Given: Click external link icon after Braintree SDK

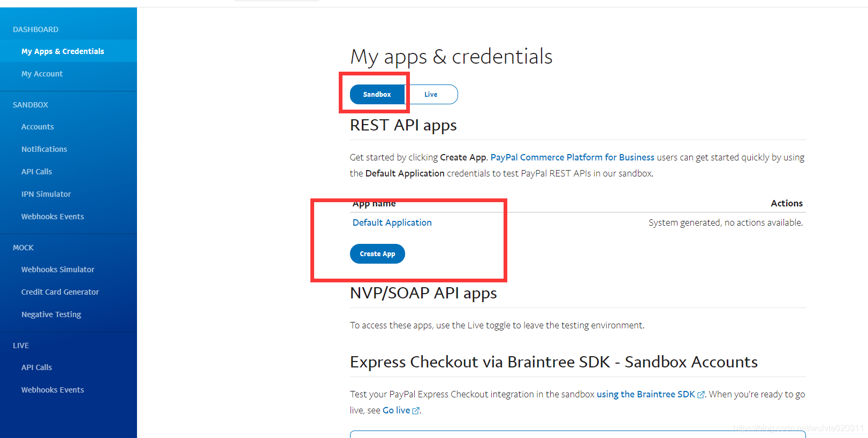Looking at the screenshot, I should tap(701, 395).
